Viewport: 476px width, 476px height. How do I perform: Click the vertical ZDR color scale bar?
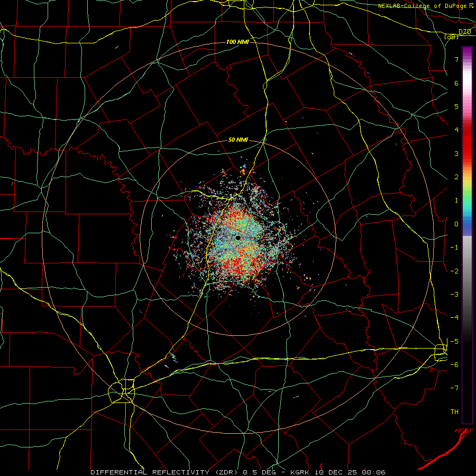click(467, 235)
